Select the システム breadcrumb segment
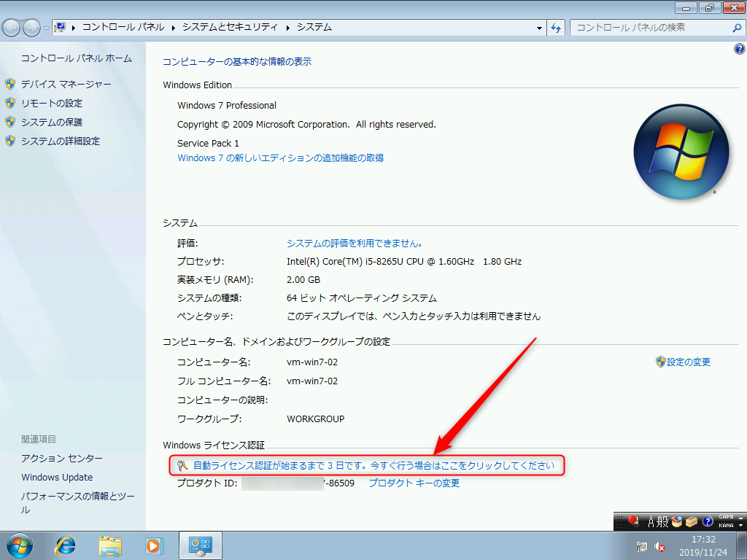The width and height of the screenshot is (747, 560). point(314,27)
